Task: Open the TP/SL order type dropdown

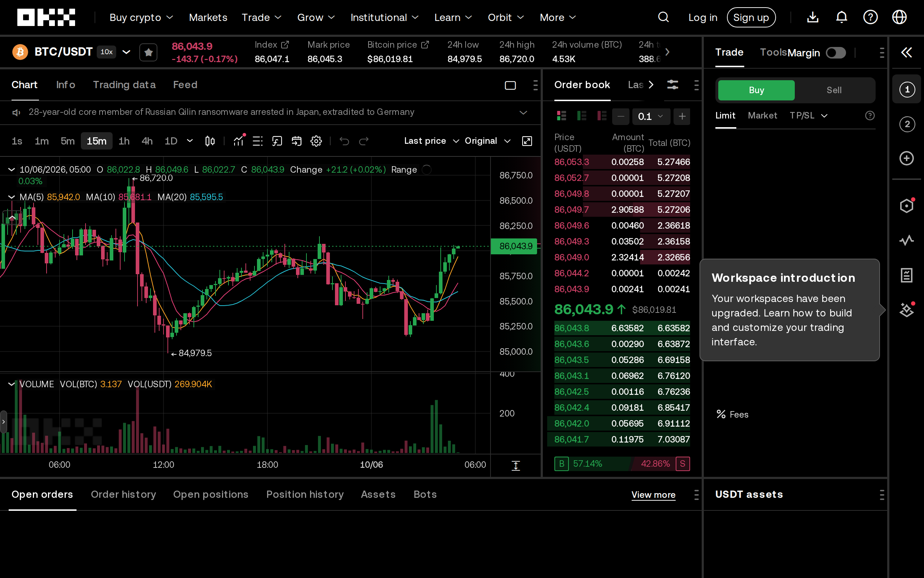Action: (x=808, y=116)
